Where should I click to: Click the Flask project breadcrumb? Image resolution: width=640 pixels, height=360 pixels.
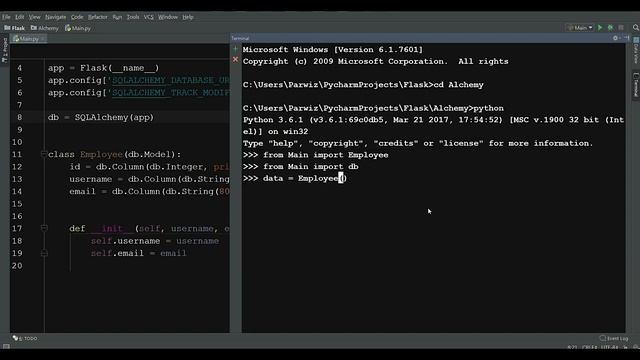tap(15, 28)
